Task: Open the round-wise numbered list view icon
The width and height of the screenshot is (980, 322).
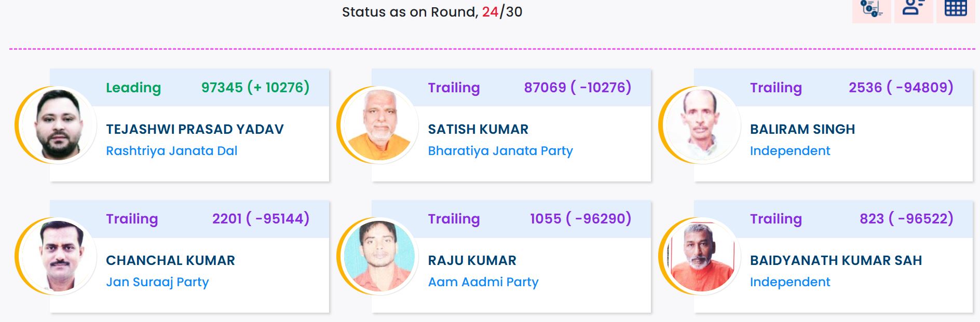Action: click(871, 9)
